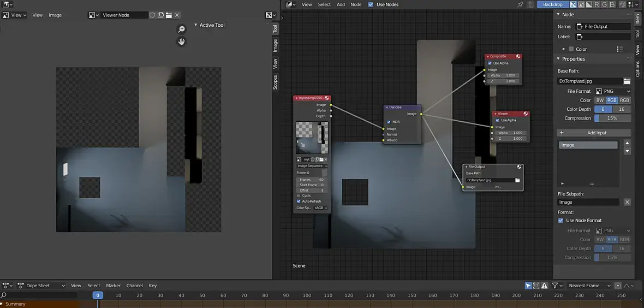Click the fake user shield icon for Viewer Node
The height and width of the screenshot is (308, 644).
pyautogui.click(x=153, y=15)
